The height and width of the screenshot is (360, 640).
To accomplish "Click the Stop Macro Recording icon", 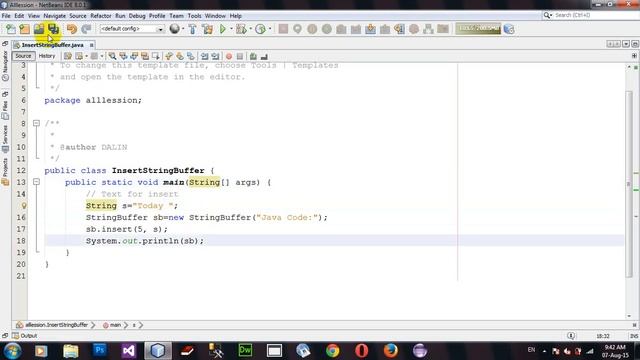I will pyautogui.click(x=240, y=56).
